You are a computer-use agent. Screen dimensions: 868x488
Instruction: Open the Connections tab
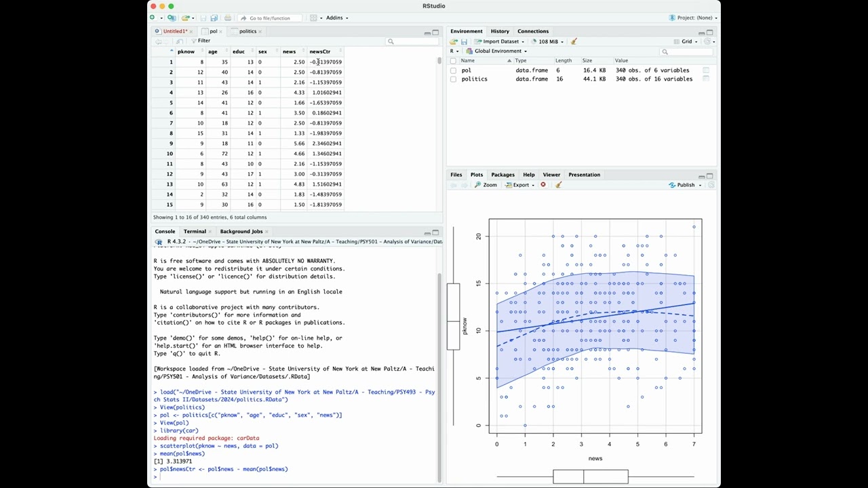(533, 31)
